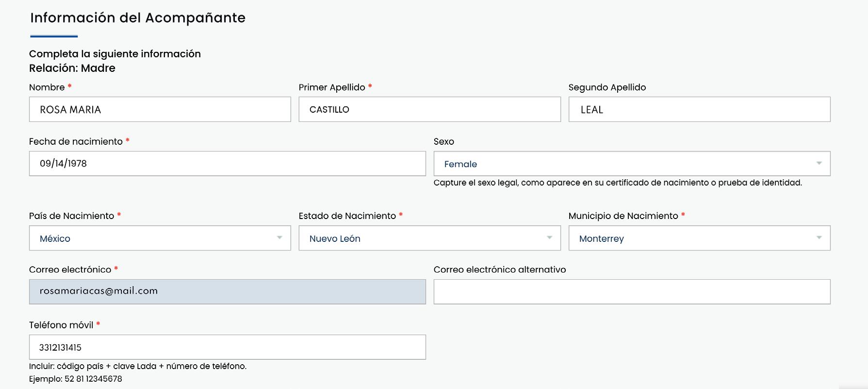Click the arrow icon in Municipio selector
The height and width of the screenshot is (389, 868).
point(819,238)
